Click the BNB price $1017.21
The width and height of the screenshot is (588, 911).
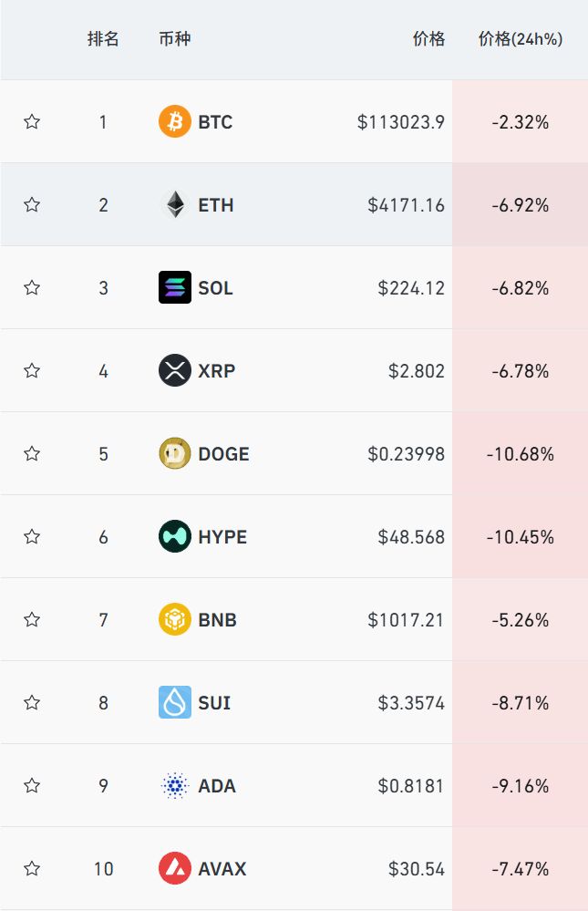[407, 620]
